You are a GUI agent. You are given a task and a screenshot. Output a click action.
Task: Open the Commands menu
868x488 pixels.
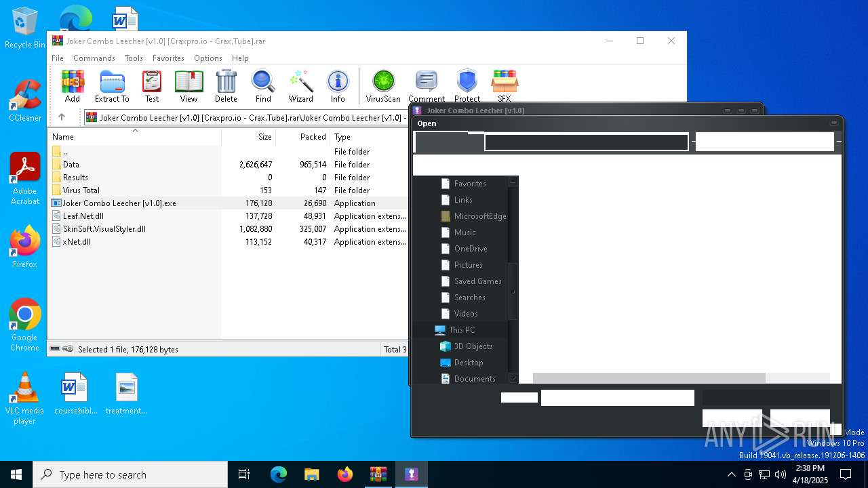[x=94, y=58]
